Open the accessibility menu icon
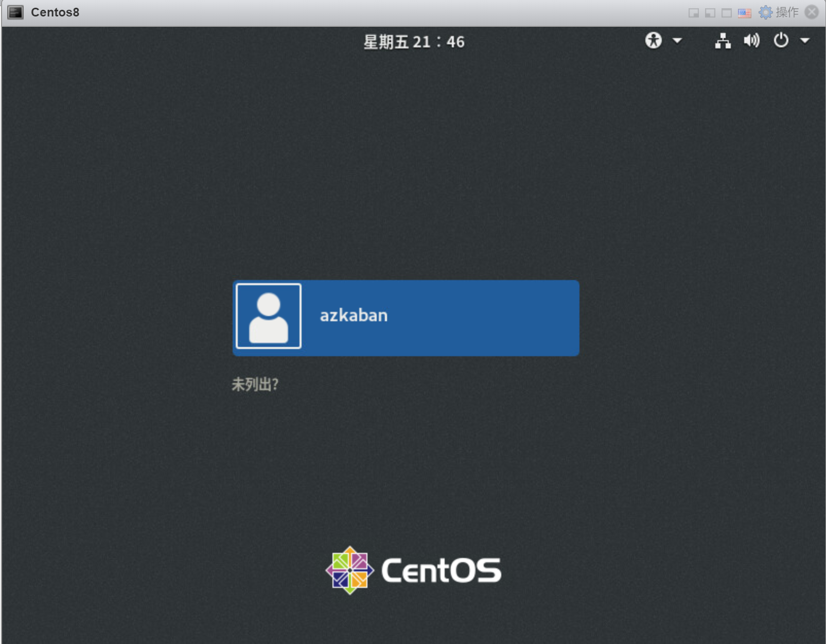Image resolution: width=826 pixels, height=644 pixels. coord(654,41)
